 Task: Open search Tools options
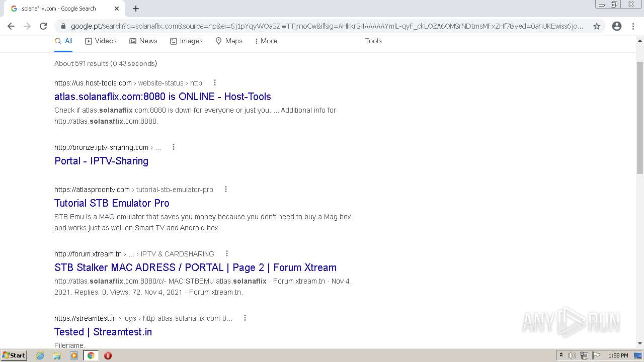pyautogui.click(x=373, y=41)
